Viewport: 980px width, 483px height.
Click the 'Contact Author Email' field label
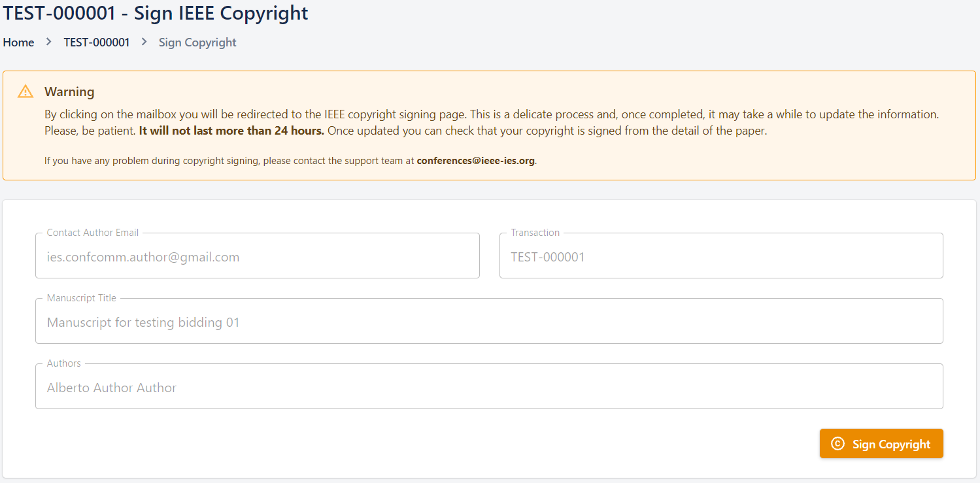[x=93, y=233]
